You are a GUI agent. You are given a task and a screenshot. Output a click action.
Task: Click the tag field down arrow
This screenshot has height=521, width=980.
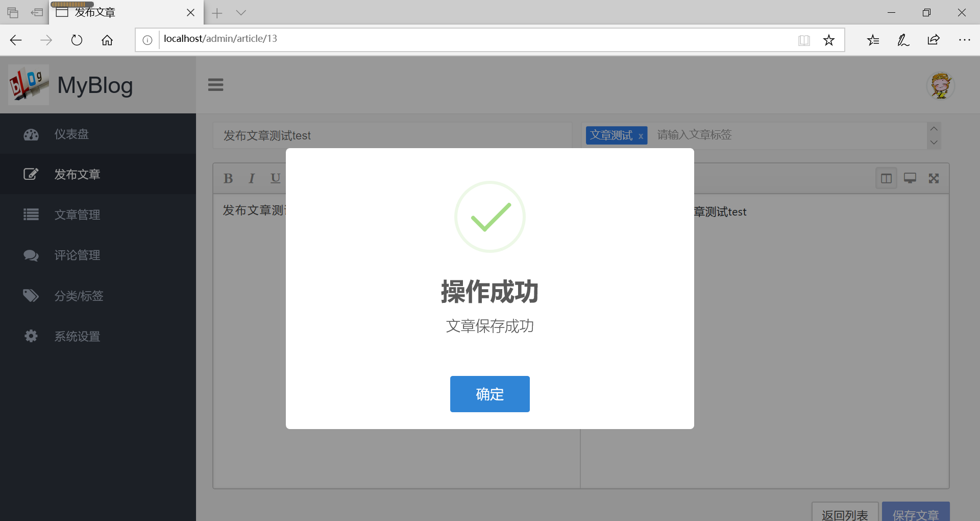[x=934, y=143]
